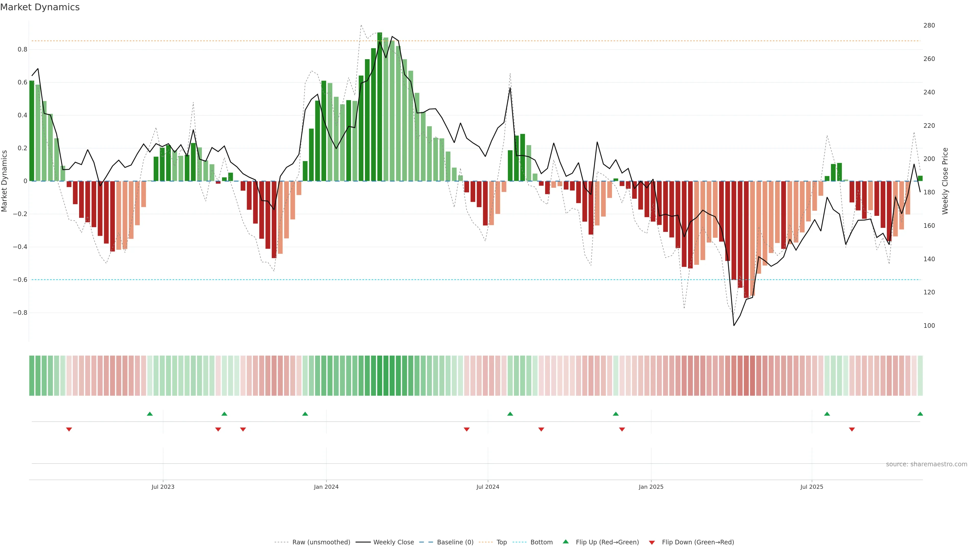The width and height of the screenshot is (980, 551).
Task: Click the Weekly Close Price axis title
Action: click(945, 181)
